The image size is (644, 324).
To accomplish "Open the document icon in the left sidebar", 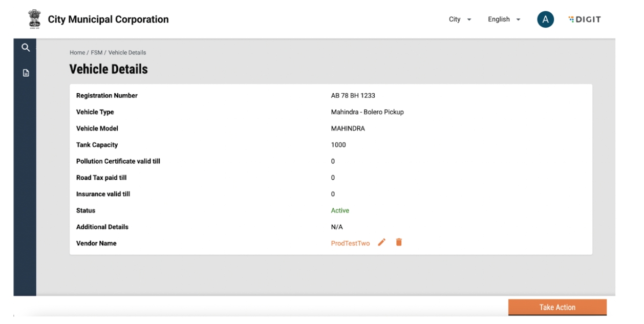I will point(25,73).
